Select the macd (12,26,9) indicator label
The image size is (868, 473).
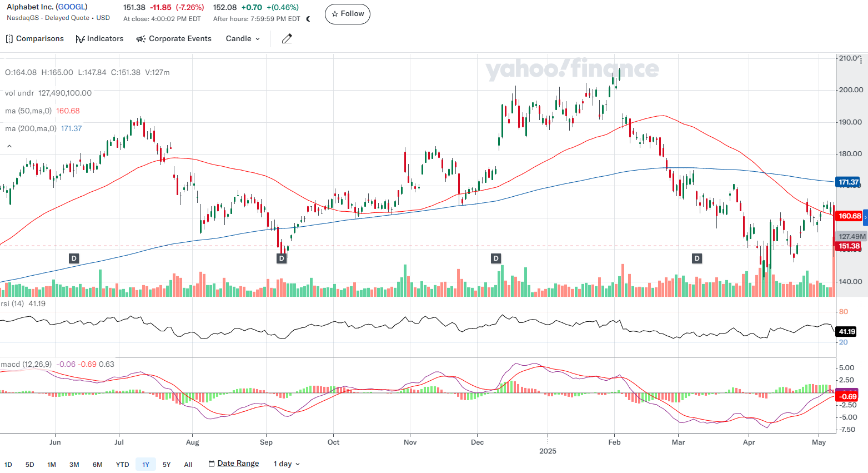[x=26, y=365]
